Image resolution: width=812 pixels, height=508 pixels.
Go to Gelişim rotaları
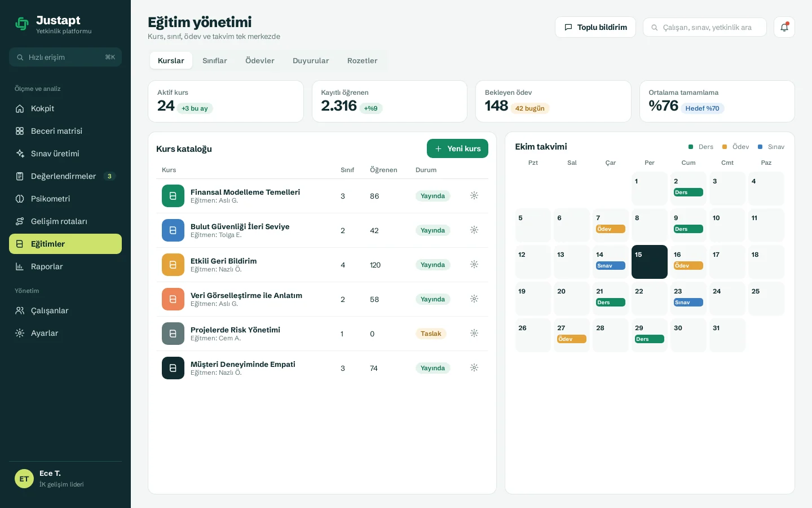pos(65,221)
